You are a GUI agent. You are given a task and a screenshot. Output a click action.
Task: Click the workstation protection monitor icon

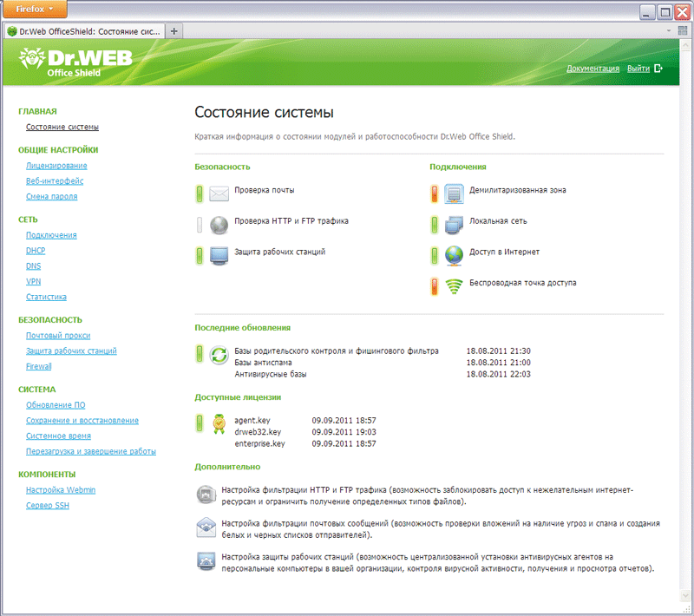click(x=219, y=256)
